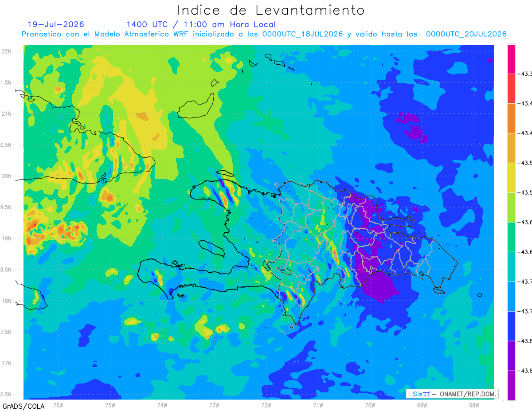Click the '71W' longitude label

point(318,405)
